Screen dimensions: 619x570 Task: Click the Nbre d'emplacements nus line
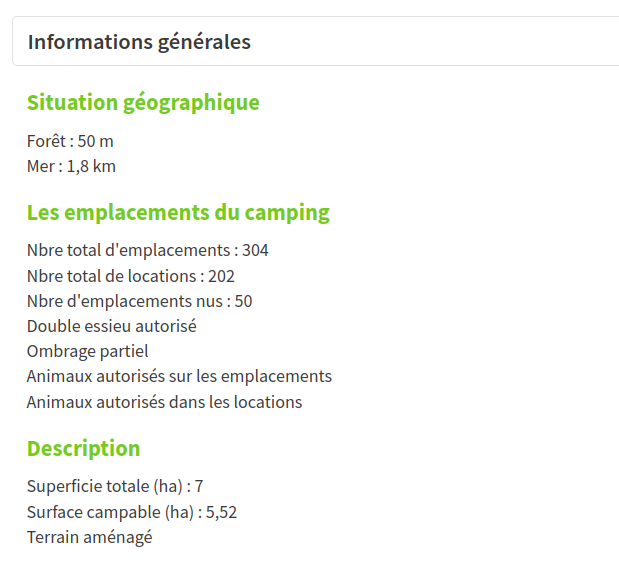point(139,301)
